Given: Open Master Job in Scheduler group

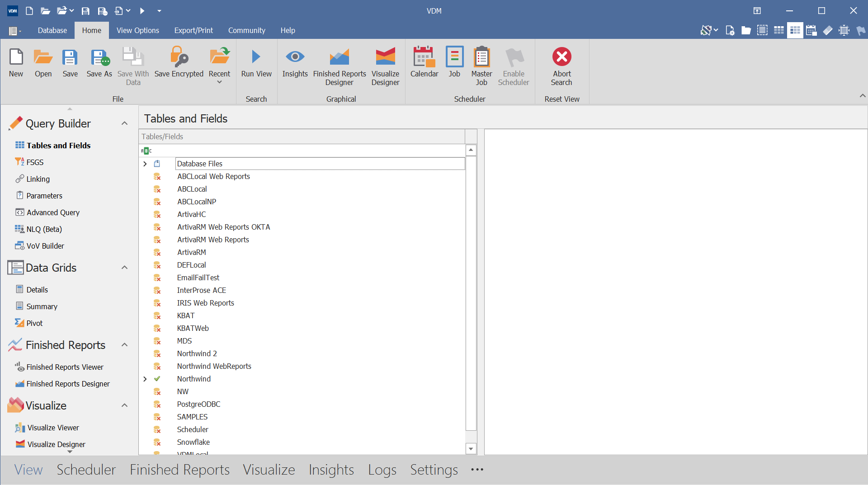Looking at the screenshot, I should click(x=481, y=66).
